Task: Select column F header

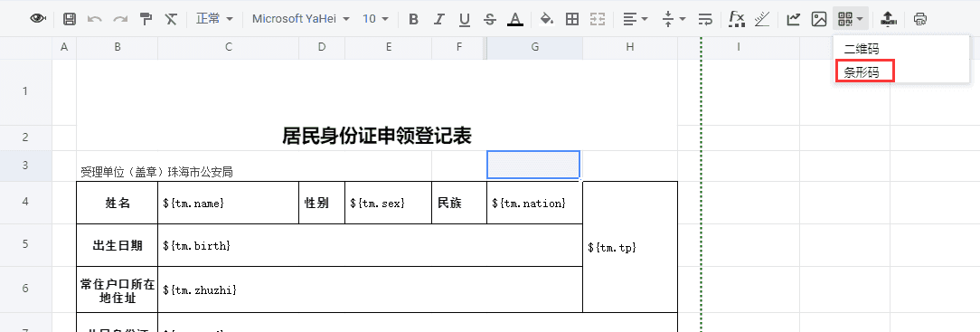Action: pos(458,47)
